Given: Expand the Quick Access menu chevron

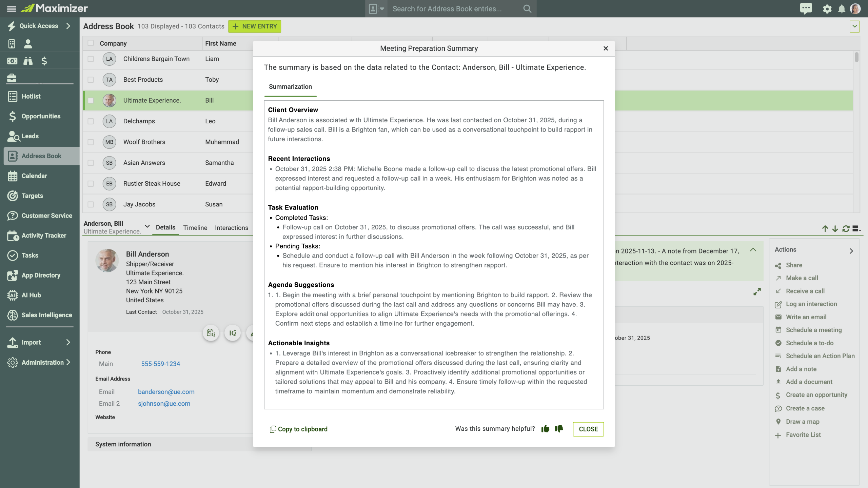Looking at the screenshot, I should 68,26.
